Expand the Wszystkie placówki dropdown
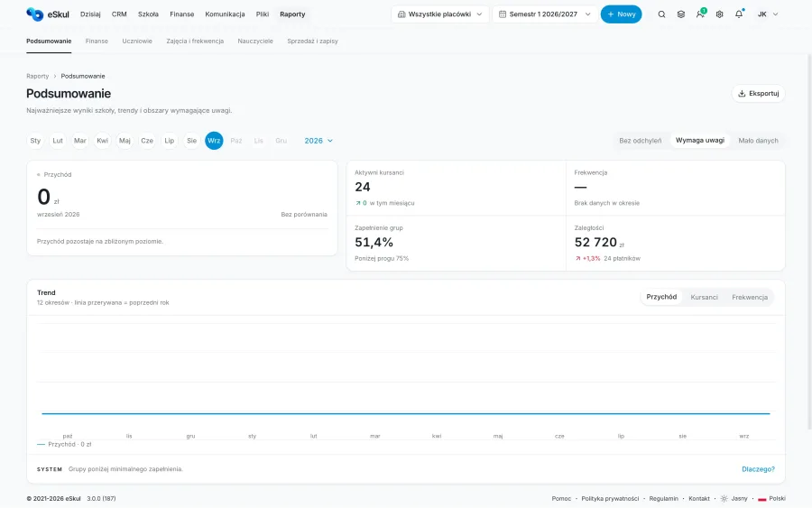The width and height of the screenshot is (812, 508). pos(439,14)
